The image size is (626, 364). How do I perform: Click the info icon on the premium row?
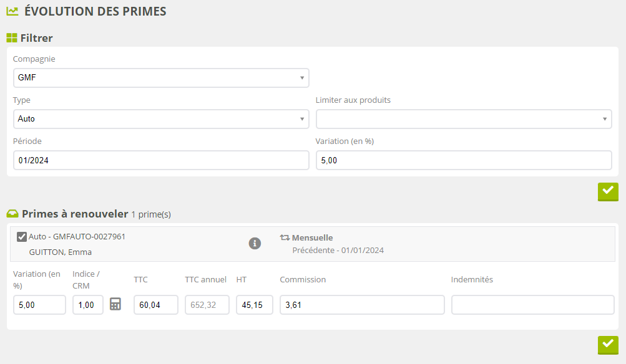coord(255,243)
